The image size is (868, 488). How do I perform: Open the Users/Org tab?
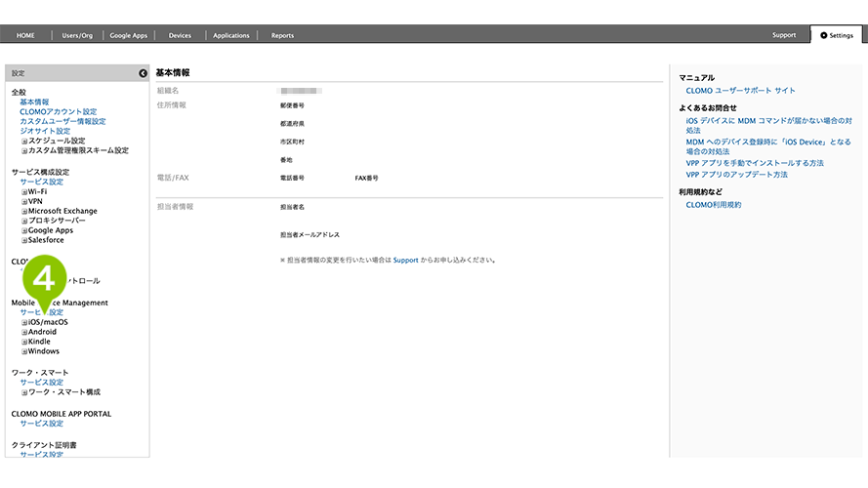(77, 35)
